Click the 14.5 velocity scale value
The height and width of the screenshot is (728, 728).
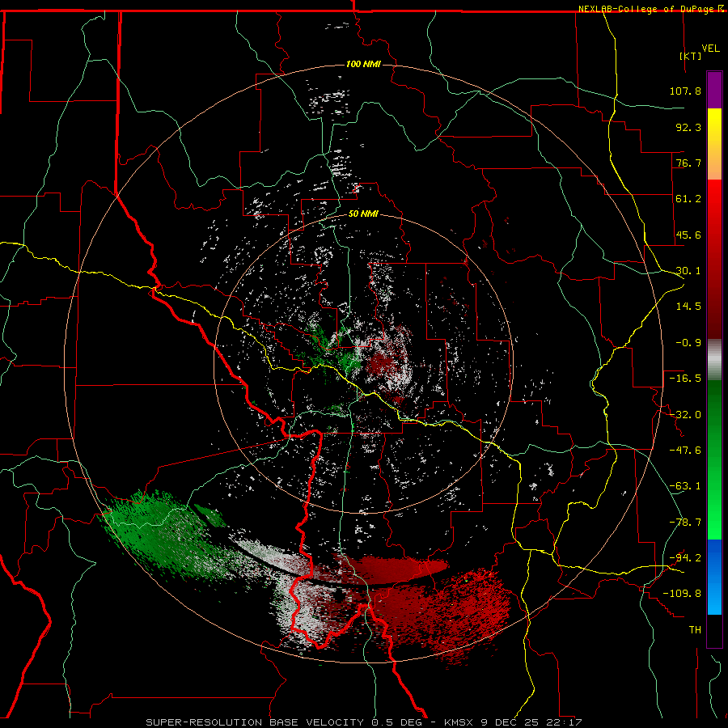[688, 307]
